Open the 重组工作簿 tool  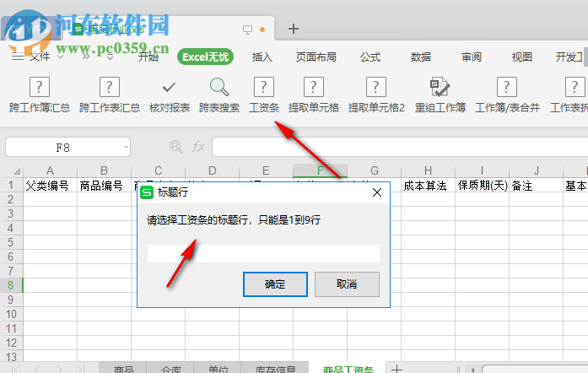[x=440, y=95]
